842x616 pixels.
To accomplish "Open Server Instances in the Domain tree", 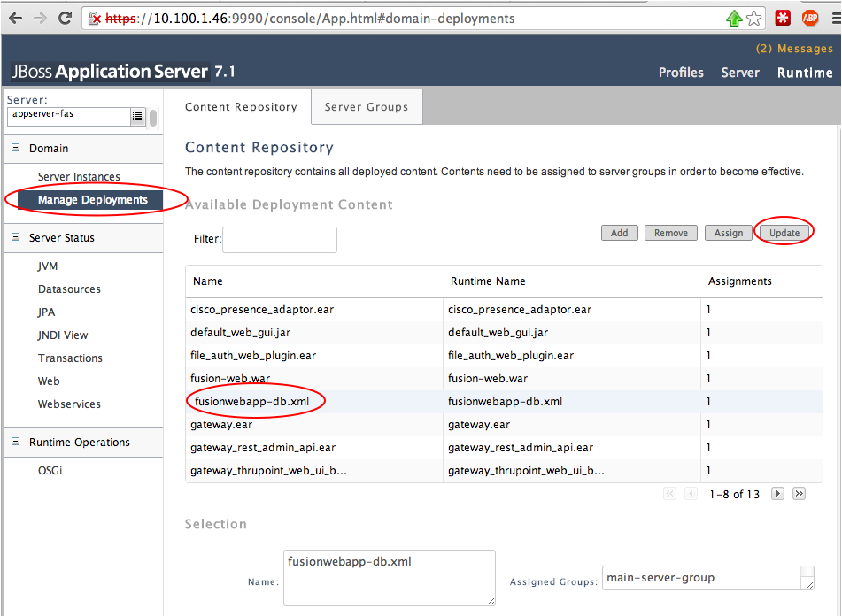I will coord(79,176).
